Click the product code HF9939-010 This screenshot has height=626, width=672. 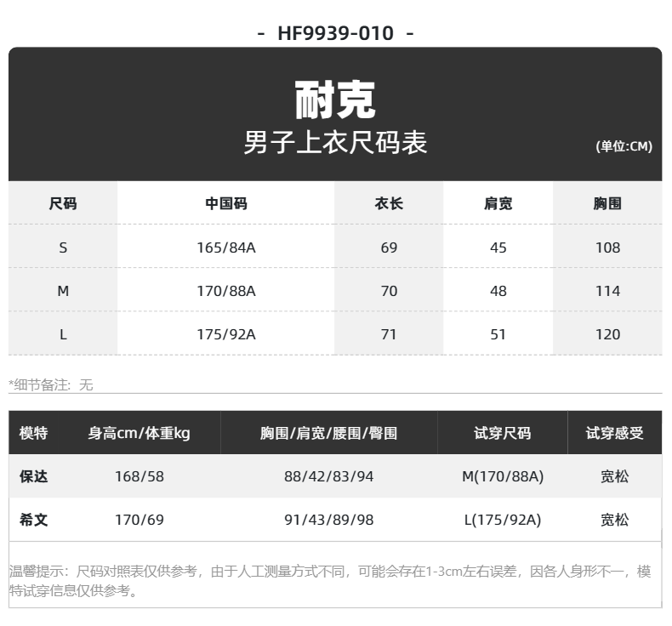(335, 33)
